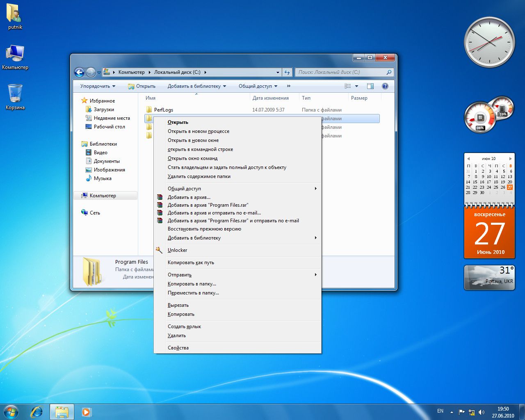
Task: Sort by the Дата изменения column header
Action: click(x=270, y=98)
